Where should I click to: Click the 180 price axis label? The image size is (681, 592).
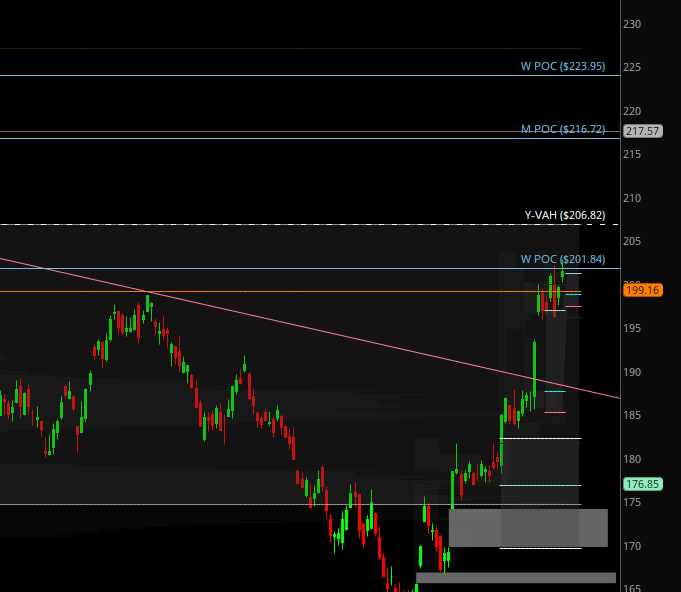tap(632, 459)
